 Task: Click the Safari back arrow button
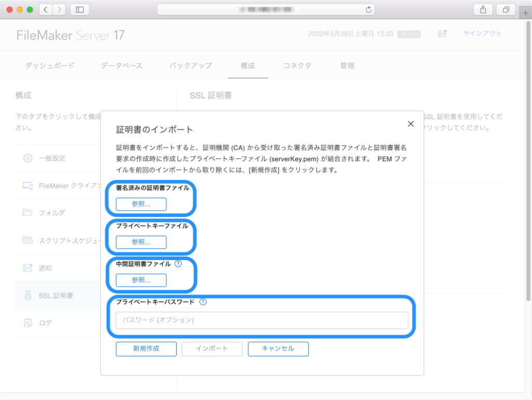(x=46, y=9)
